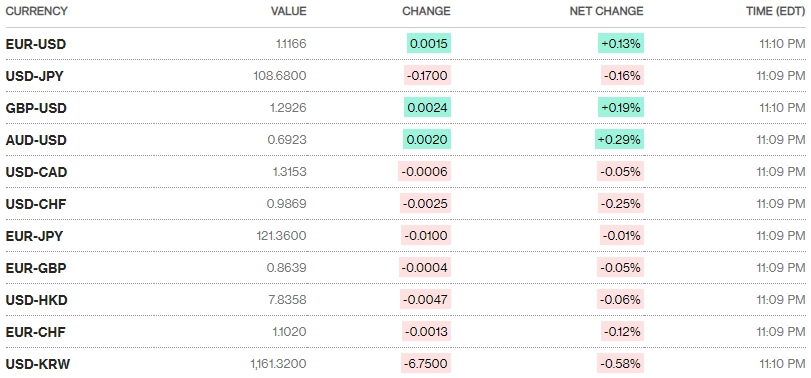Select the USD-CHF value 0.9869
The height and width of the screenshot is (378, 811).
tap(287, 204)
